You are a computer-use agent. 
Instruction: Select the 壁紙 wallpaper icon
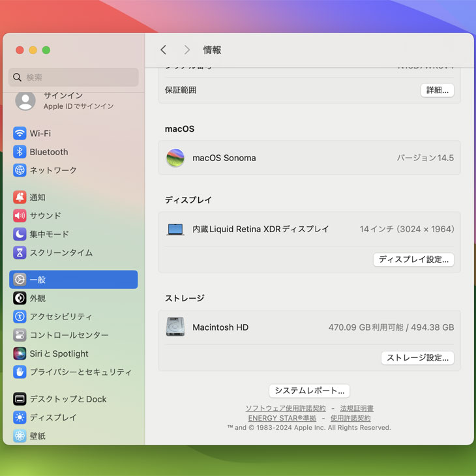[20, 436]
